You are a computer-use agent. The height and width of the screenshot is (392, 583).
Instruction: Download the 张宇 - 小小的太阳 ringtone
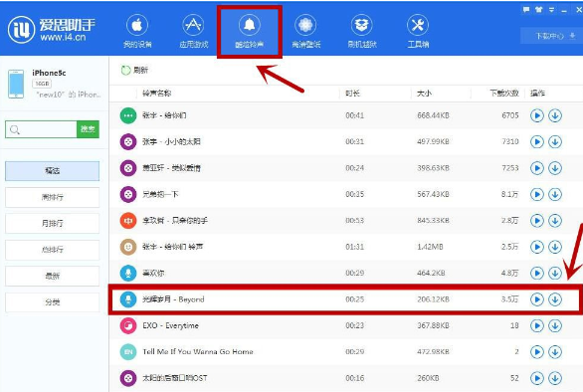click(555, 141)
